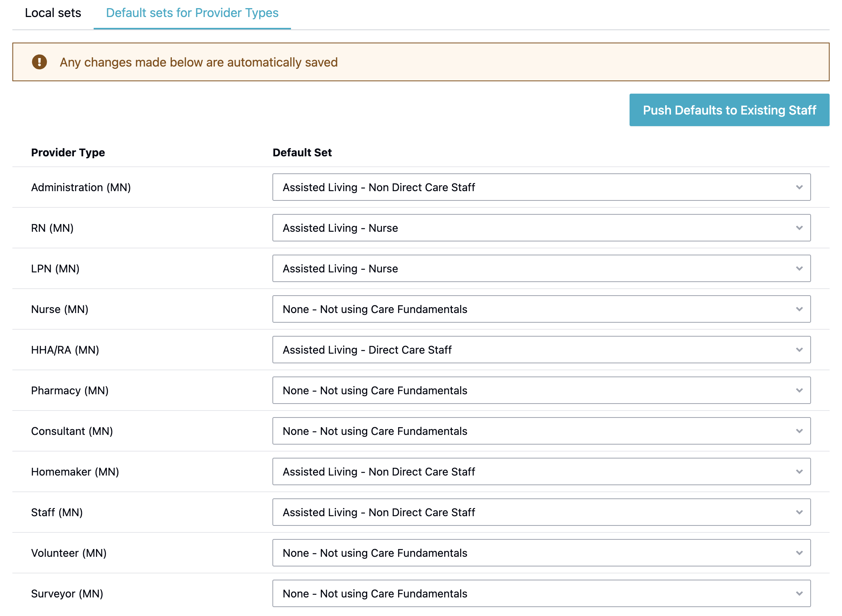
Task: Open the Pharmacy (MN) default set dropdown
Action: coord(541,390)
